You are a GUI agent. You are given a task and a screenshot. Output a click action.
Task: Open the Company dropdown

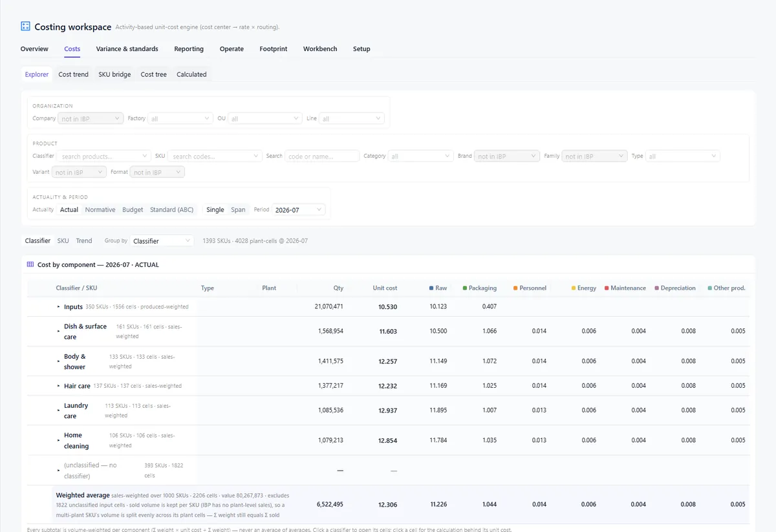pyautogui.click(x=91, y=119)
